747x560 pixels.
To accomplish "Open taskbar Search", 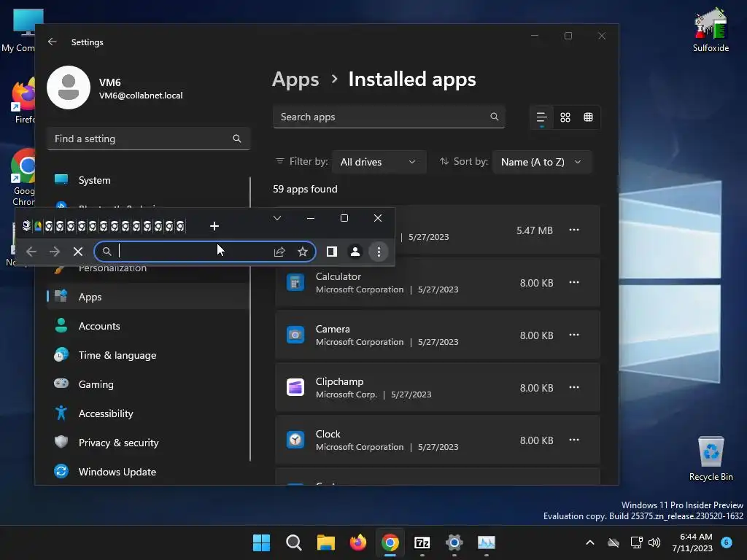I will pyautogui.click(x=293, y=542).
